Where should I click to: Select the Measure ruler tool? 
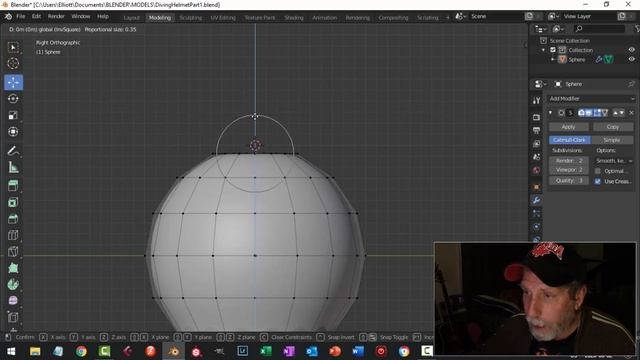(x=13, y=167)
